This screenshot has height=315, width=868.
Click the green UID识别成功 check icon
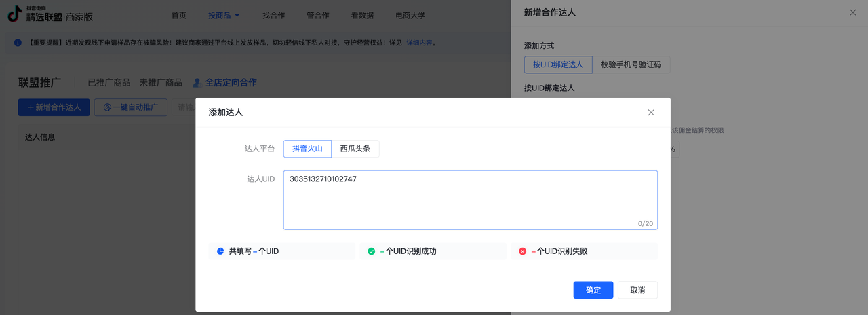click(372, 251)
